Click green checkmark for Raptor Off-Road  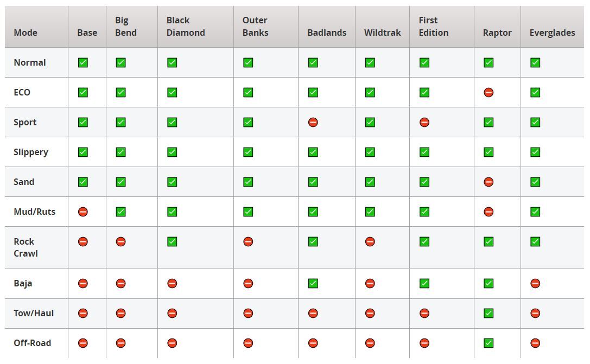pyautogui.click(x=489, y=343)
